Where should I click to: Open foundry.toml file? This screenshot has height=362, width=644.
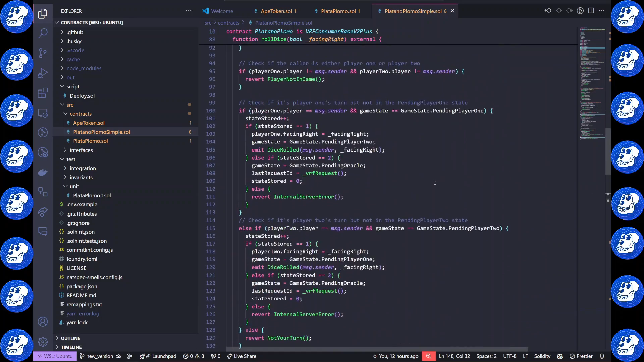pos(126,259)
